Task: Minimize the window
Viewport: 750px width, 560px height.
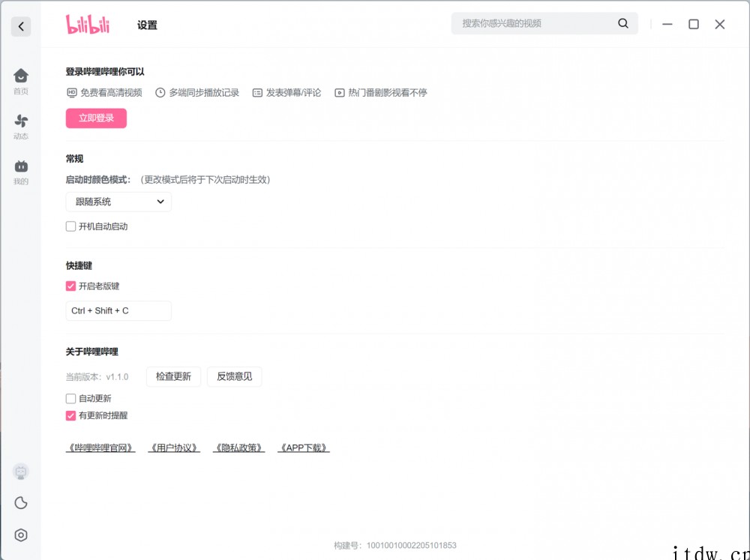Action: tap(667, 24)
